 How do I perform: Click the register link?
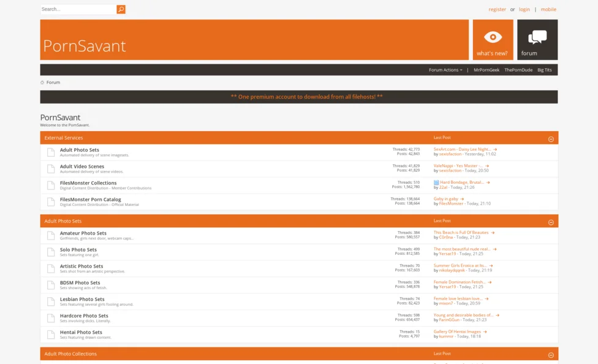[x=497, y=9]
